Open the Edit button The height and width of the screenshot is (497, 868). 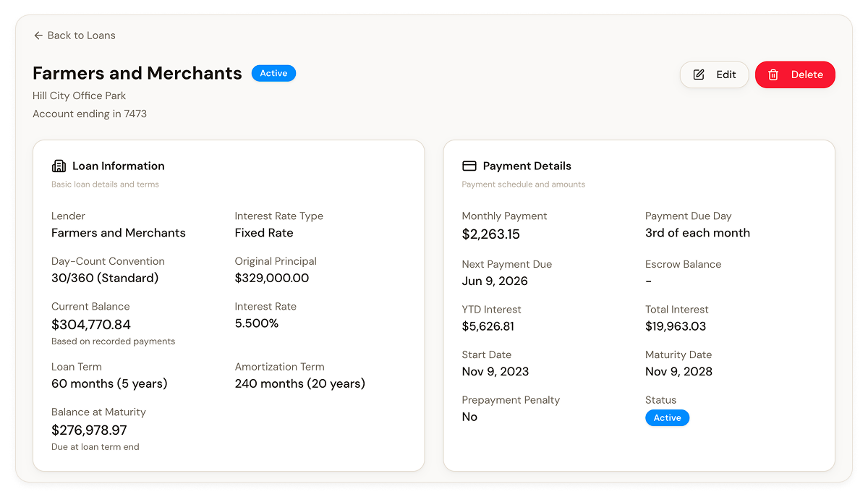point(714,75)
